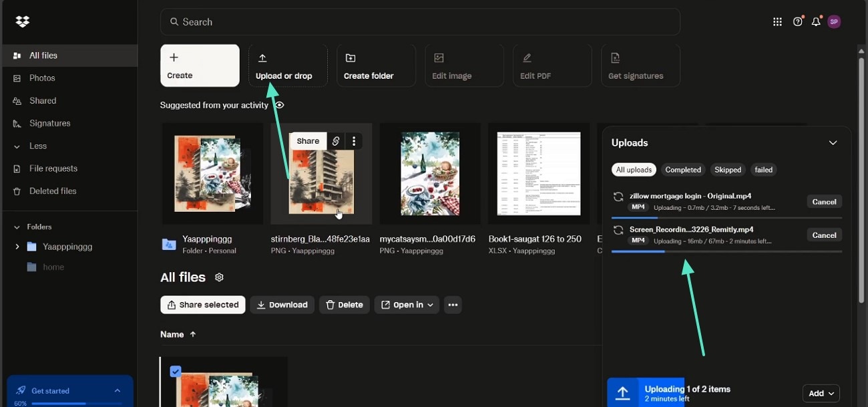This screenshot has width=868, height=407.
Task: Open File requests in sidebar
Action: click(x=69, y=168)
